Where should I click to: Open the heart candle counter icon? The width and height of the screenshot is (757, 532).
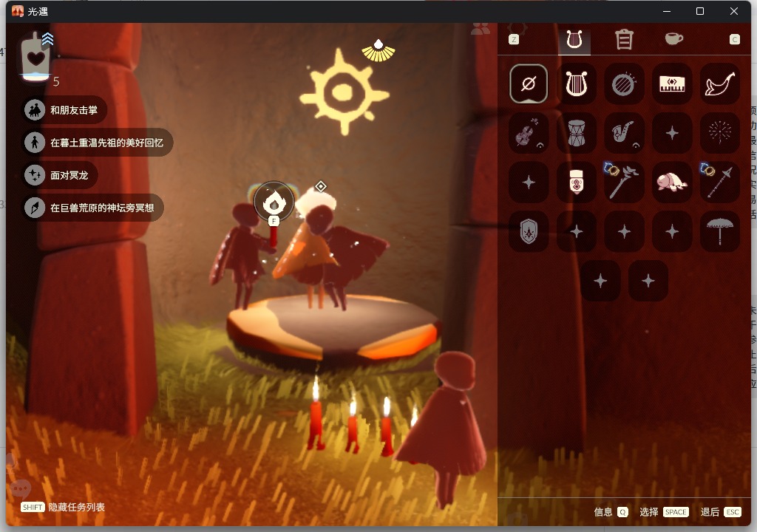(x=37, y=57)
